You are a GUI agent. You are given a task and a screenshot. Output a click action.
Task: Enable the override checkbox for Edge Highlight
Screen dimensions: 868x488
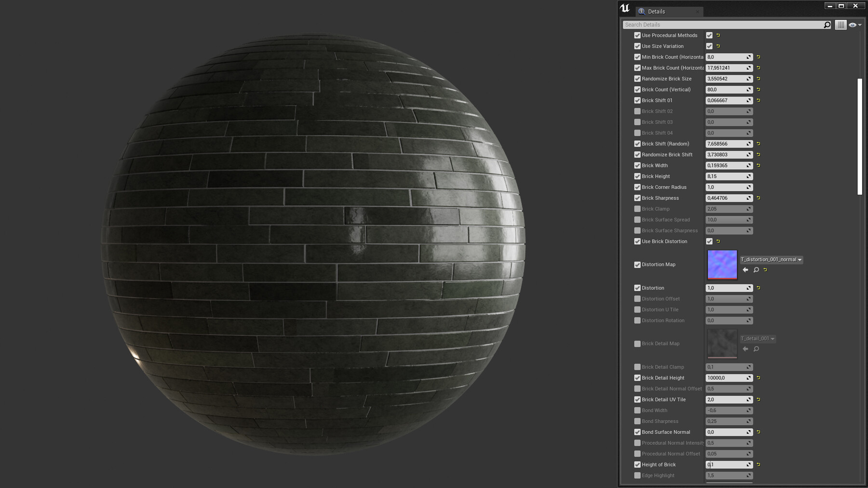pos(637,475)
